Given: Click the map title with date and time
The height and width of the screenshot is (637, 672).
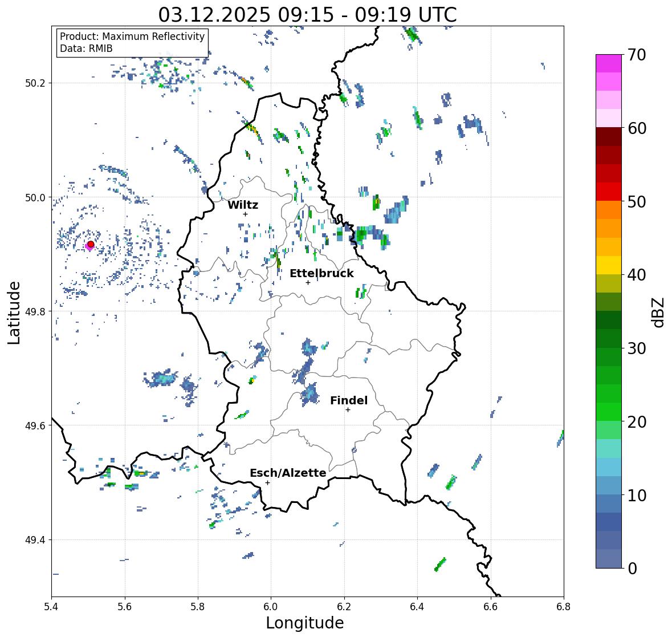Looking at the screenshot, I should (307, 15).
